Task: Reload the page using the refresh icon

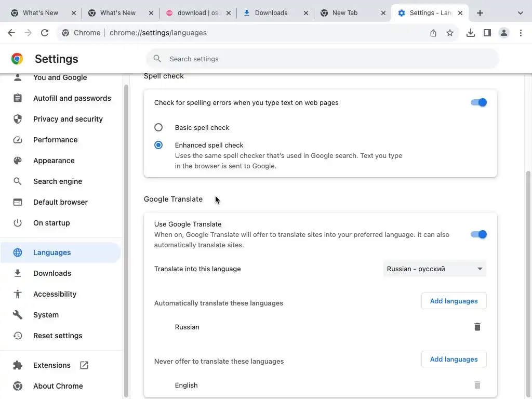Action: 45,33
